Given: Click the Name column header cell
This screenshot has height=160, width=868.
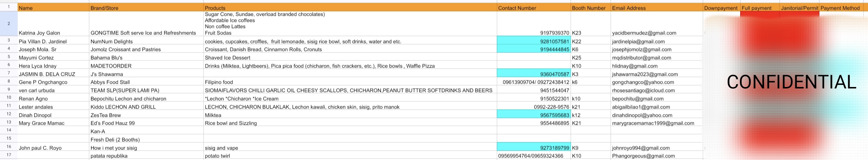Looking at the screenshot, I should click(53, 8).
